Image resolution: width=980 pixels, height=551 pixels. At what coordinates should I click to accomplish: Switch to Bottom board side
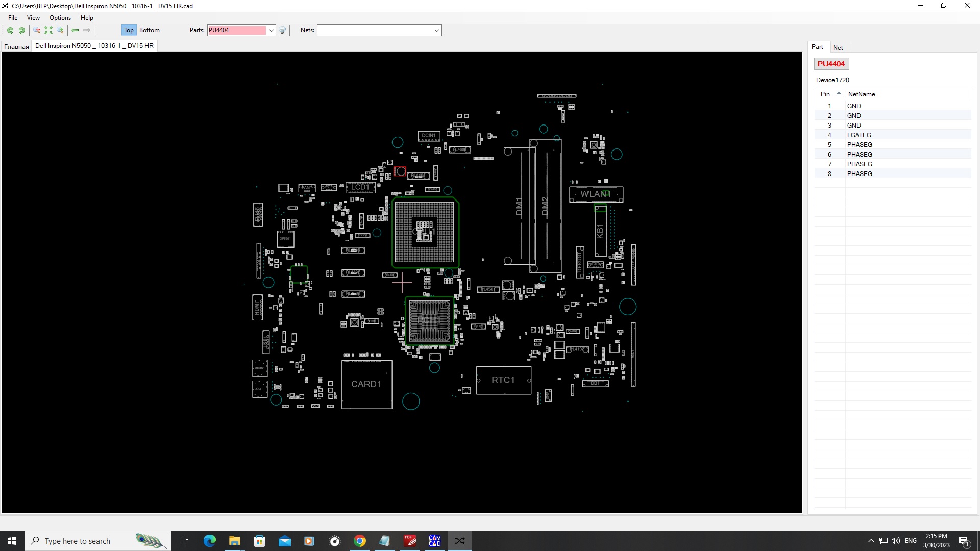tap(150, 30)
